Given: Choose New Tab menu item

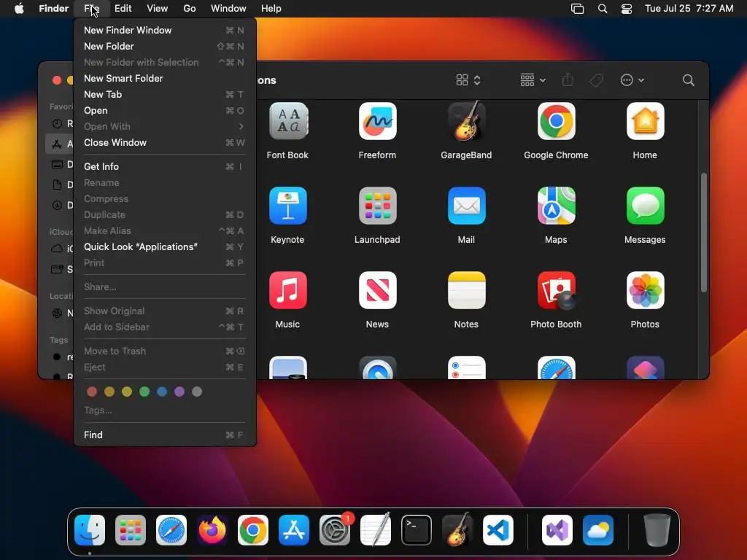Looking at the screenshot, I should coord(165,94).
